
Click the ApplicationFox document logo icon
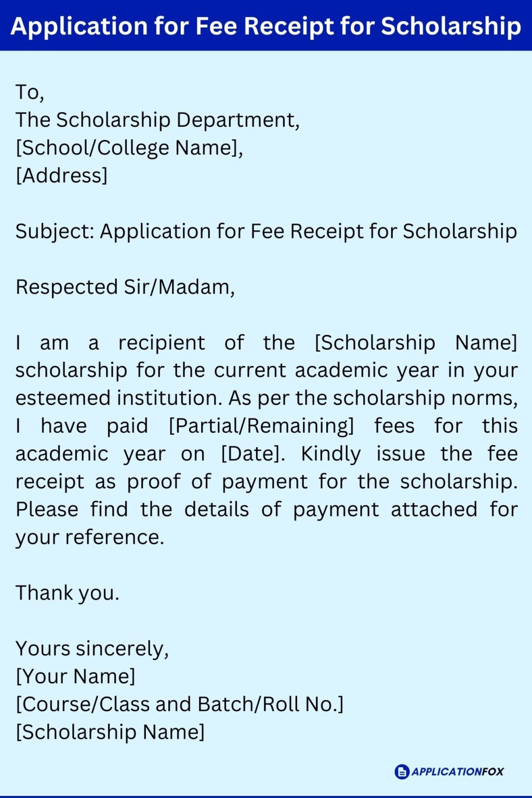click(402, 772)
